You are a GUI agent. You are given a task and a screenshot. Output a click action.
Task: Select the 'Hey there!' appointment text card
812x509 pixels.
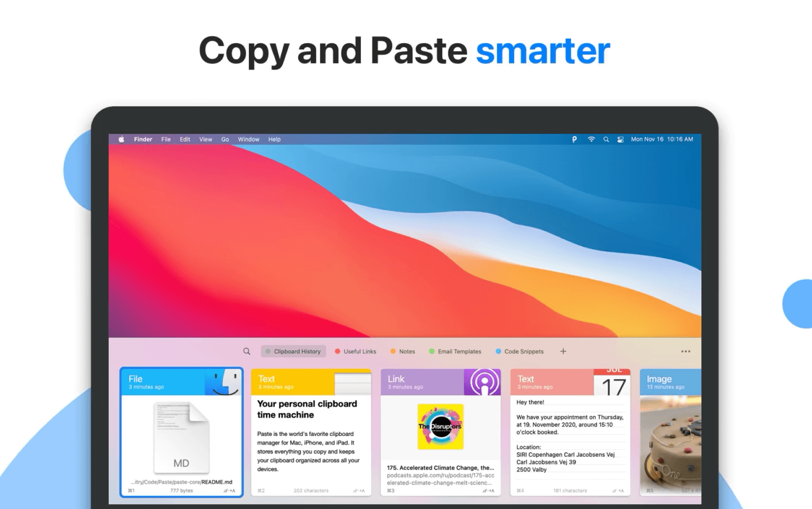[570, 432]
